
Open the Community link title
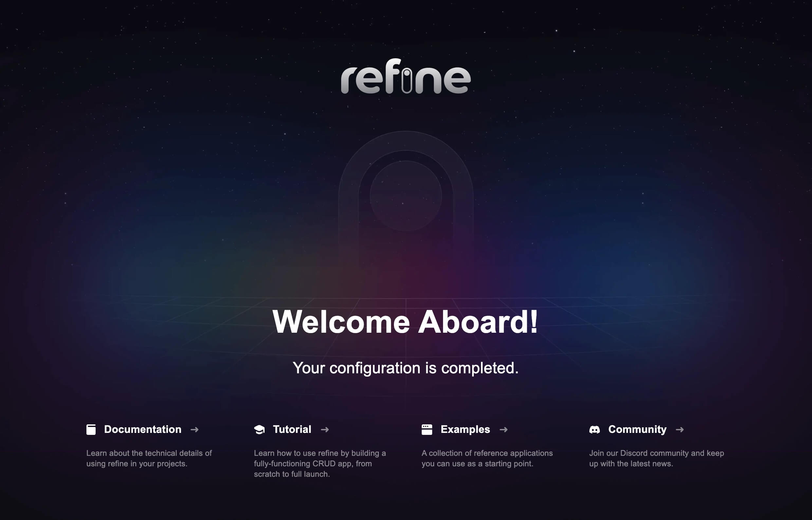(637, 430)
